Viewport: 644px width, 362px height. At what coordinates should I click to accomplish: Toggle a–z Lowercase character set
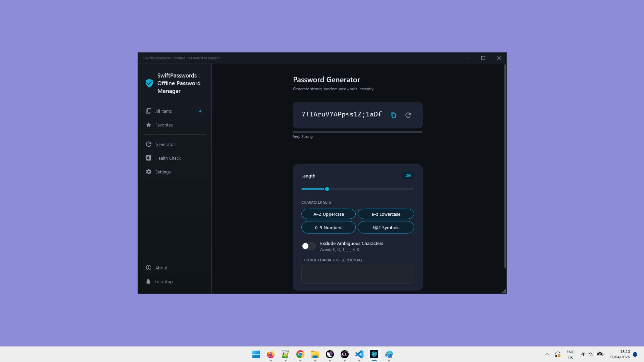386,214
